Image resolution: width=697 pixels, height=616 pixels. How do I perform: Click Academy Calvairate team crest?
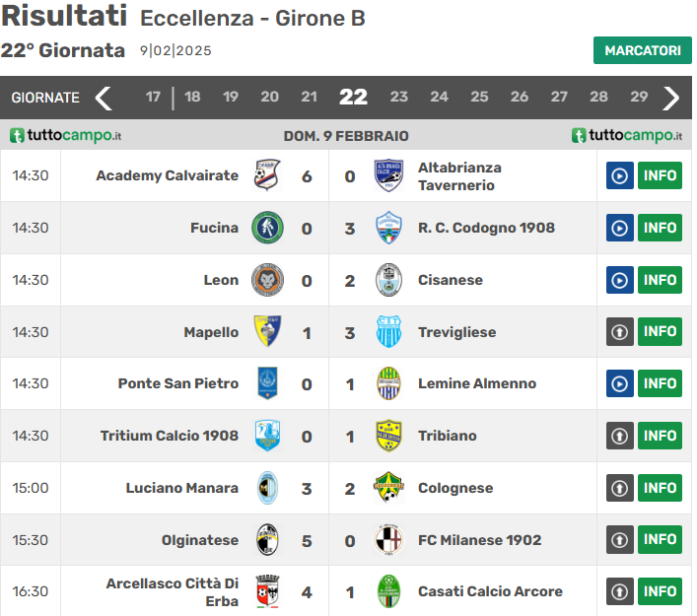click(266, 176)
